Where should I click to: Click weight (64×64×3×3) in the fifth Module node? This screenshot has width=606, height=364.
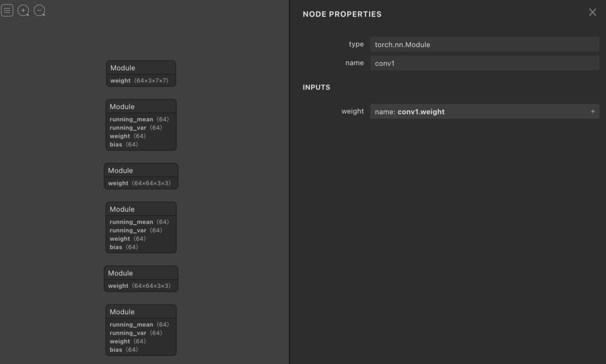141,285
